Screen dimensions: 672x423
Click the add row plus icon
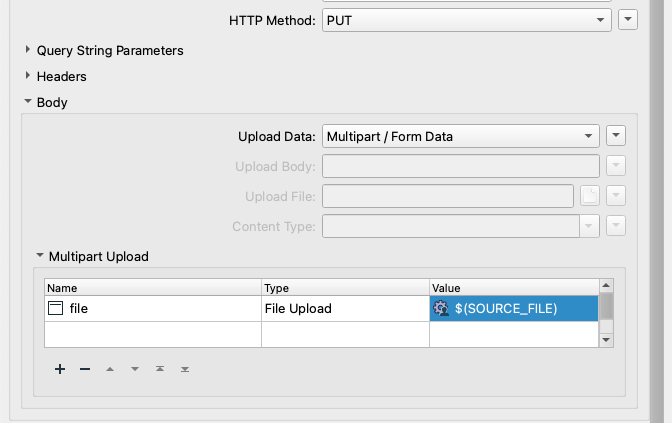60,369
